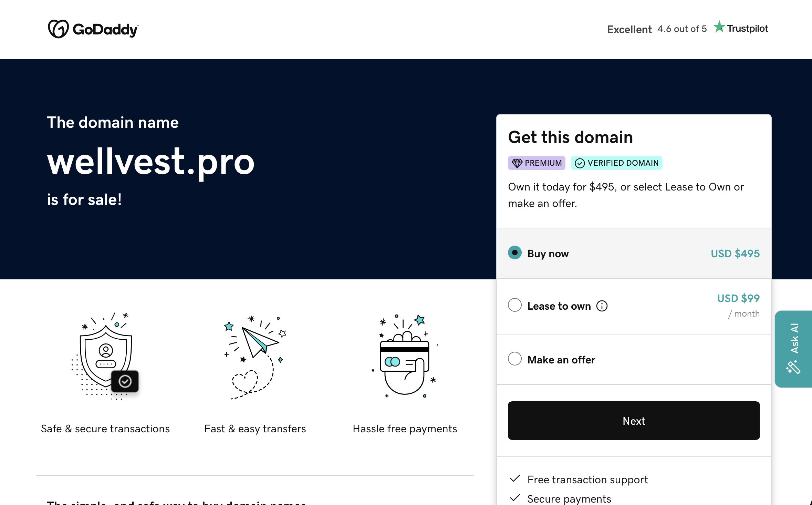Image resolution: width=812 pixels, height=505 pixels.
Task: Select the Lease to own option
Action: pyautogui.click(x=514, y=305)
